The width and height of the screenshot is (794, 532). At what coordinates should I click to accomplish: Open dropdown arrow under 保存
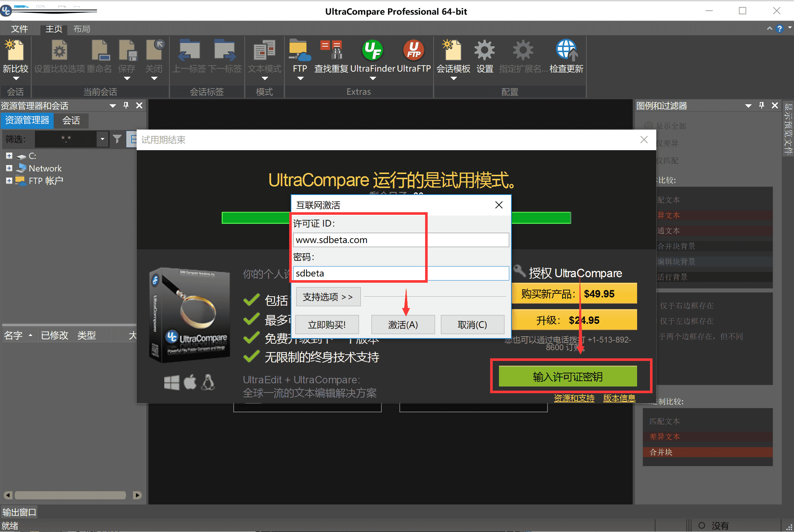tap(127, 78)
